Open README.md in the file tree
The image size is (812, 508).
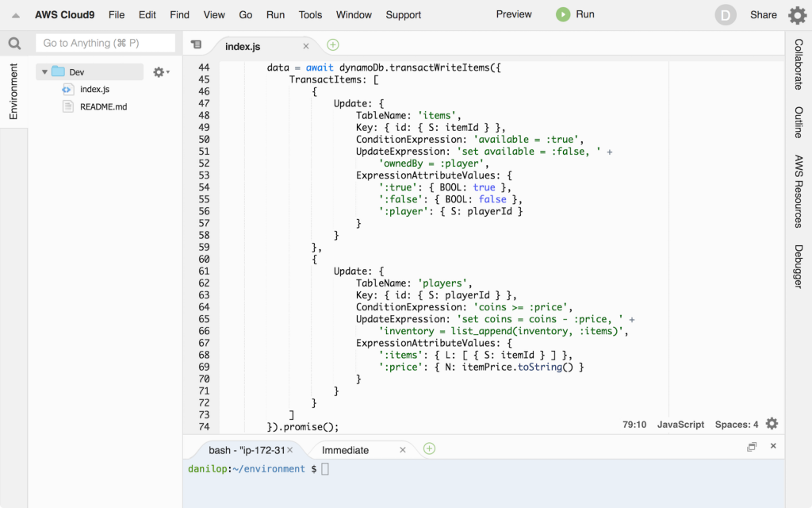[103, 106]
